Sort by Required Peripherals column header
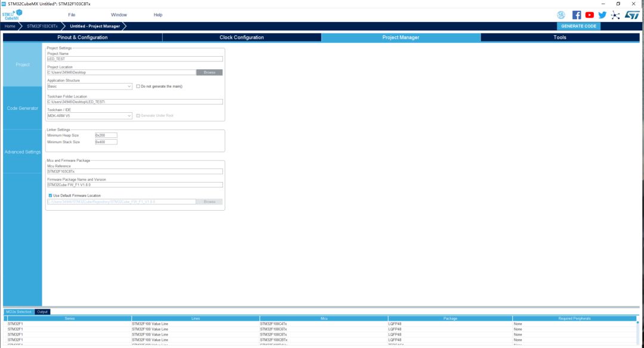Screen dimensions: 644x348 coord(575,318)
